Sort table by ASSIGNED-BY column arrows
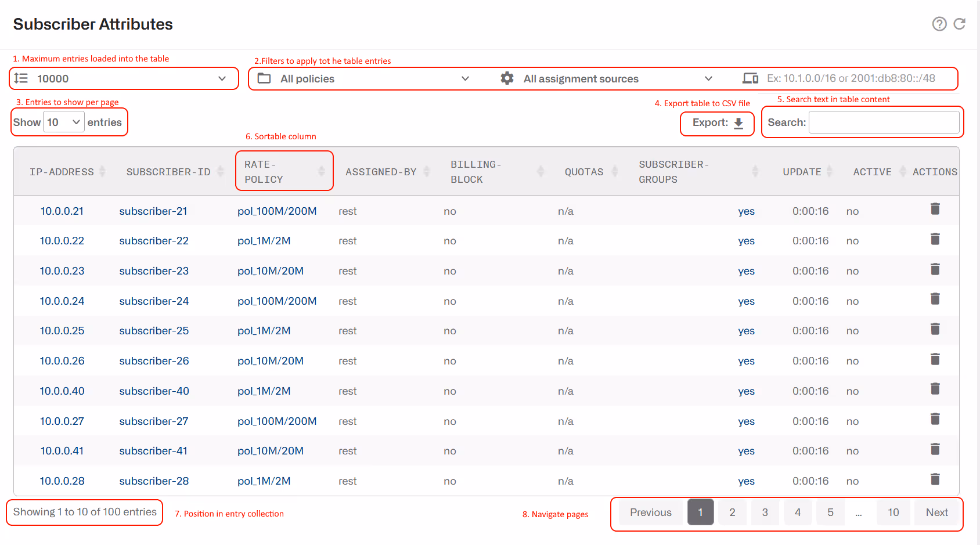The height and width of the screenshot is (545, 980). [x=427, y=171]
